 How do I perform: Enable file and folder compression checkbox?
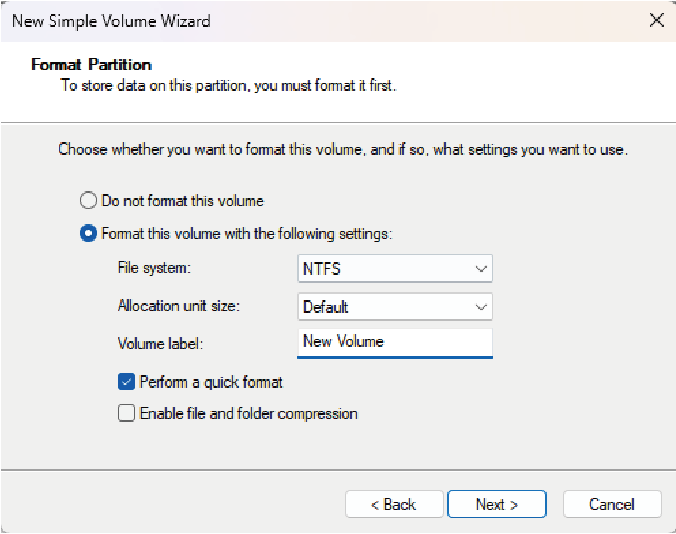[x=126, y=413]
